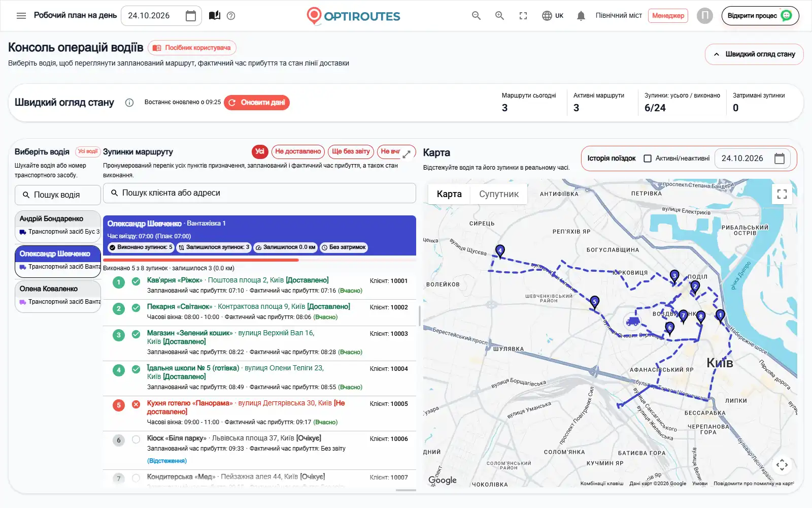Open the user avatar menu

(704, 16)
